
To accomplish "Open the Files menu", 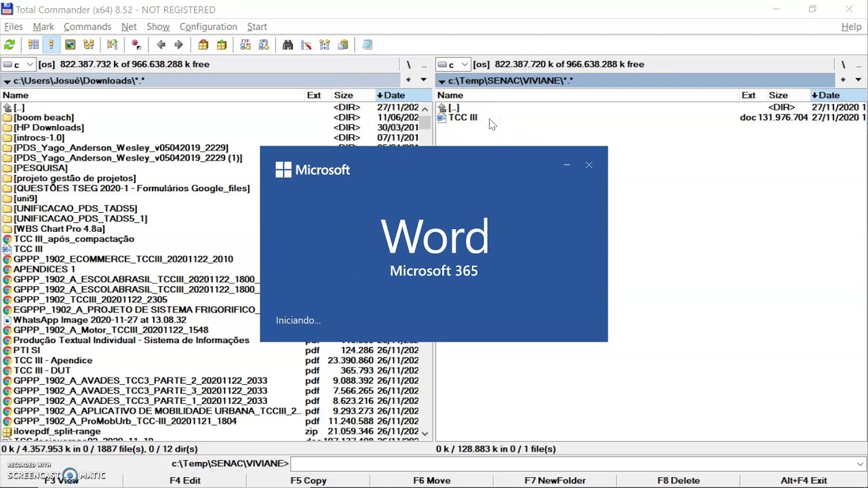I will (14, 26).
